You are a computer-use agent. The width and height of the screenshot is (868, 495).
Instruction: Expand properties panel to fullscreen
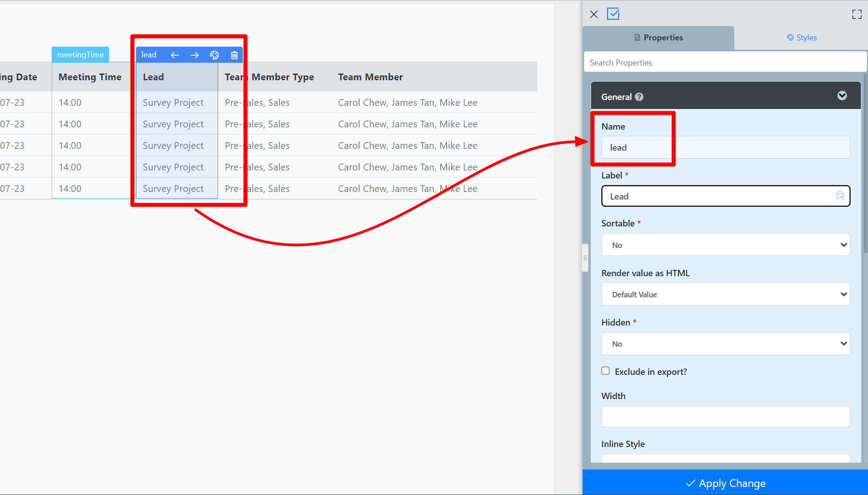coord(857,14)
